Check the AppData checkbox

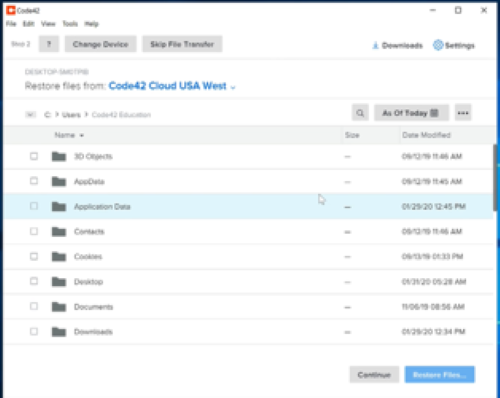(34, 181)
